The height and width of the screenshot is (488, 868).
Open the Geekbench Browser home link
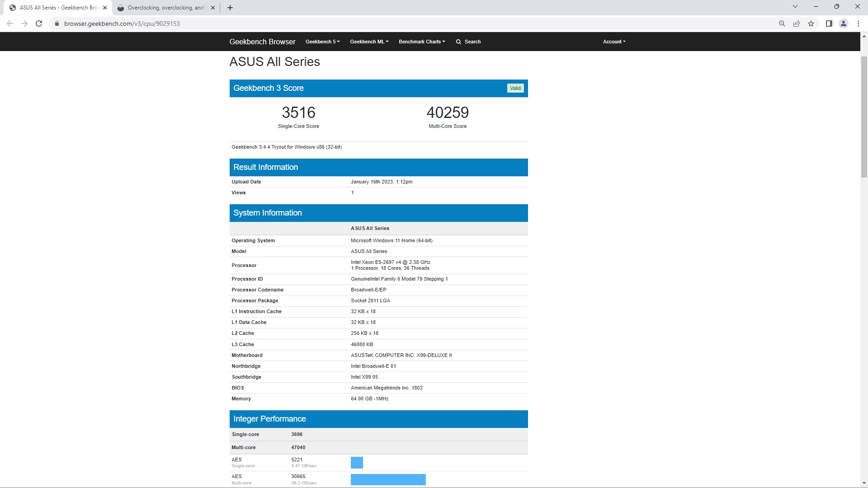(x=262, y=42)
